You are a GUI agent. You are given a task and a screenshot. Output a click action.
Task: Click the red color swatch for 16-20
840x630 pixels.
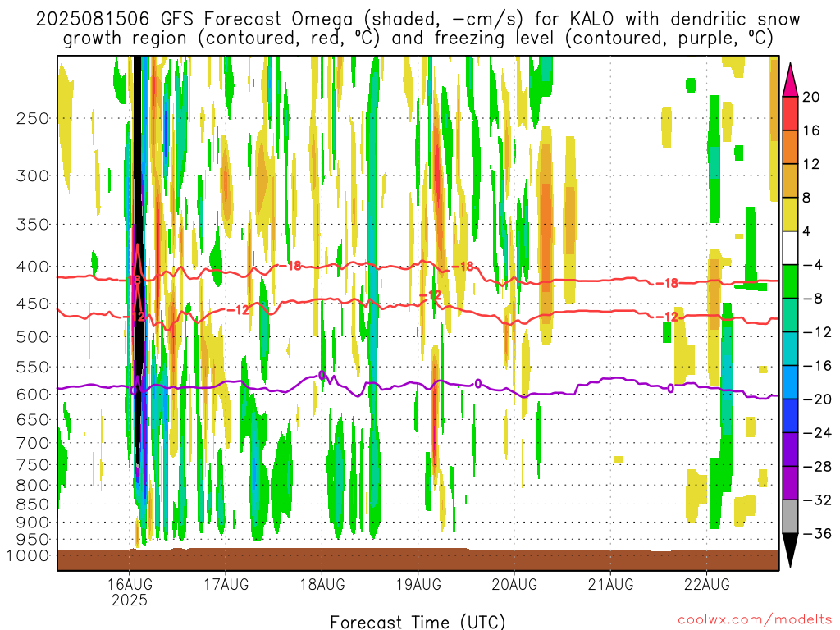point(790,113)
